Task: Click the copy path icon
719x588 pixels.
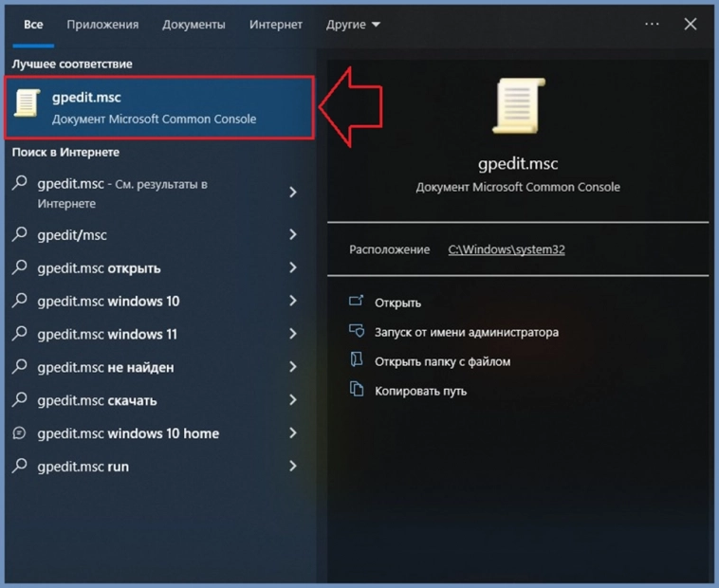Action: click(x=357, y=389)
